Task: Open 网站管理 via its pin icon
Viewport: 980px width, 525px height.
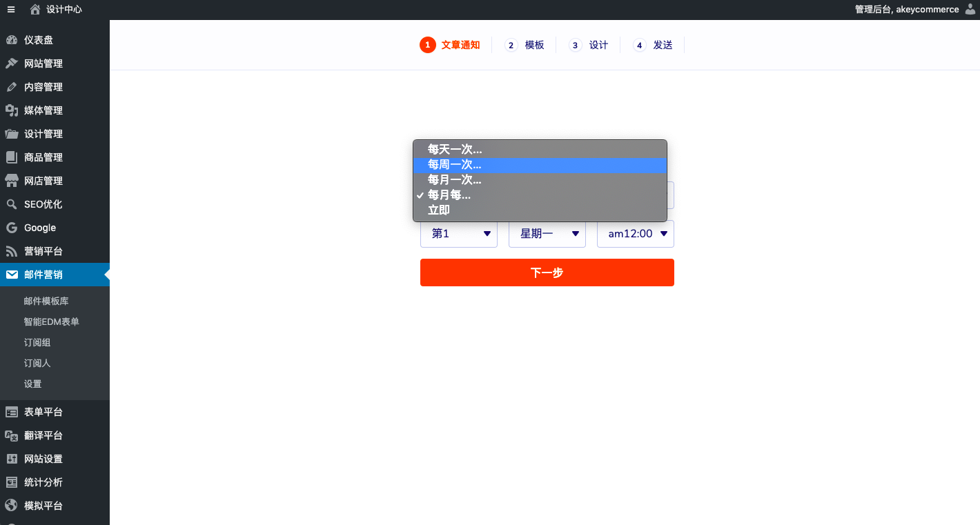Action: (x=12, y=63)
